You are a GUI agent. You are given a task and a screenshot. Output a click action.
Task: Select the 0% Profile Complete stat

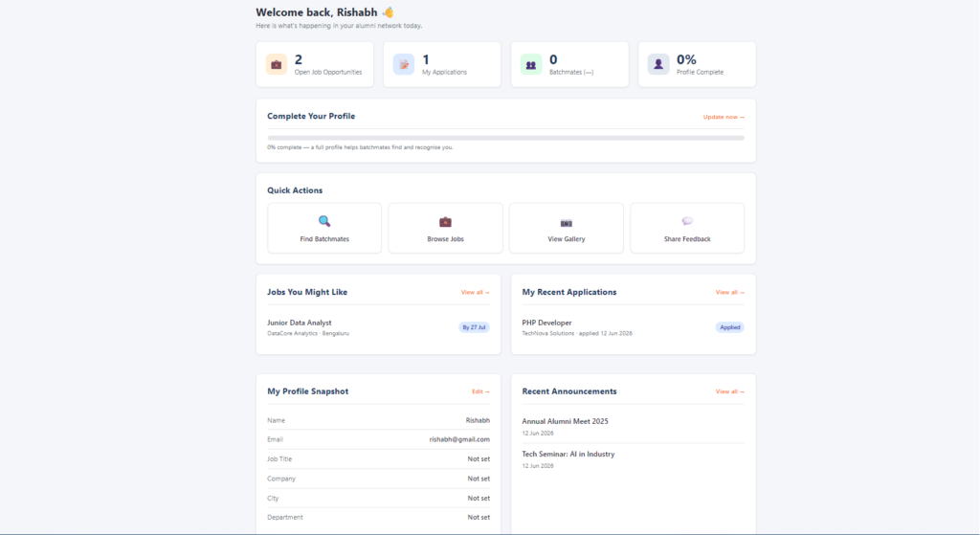697,64
